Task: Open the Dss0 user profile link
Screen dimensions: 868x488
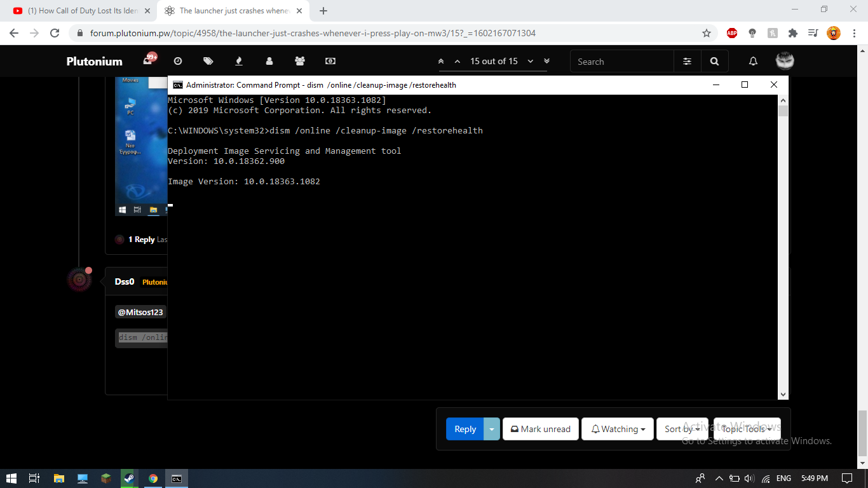Action: click(125, 281)
